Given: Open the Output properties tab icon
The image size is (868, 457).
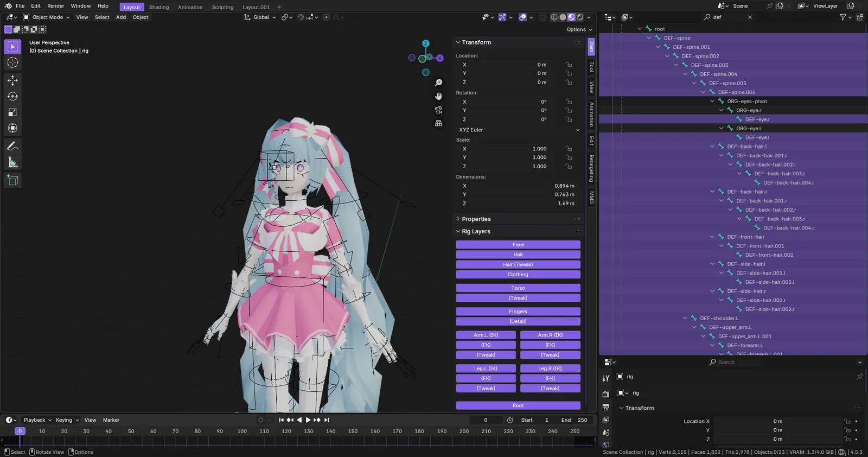Looking at the screenshot, I should pyautogui.click(x=606, y=407).
